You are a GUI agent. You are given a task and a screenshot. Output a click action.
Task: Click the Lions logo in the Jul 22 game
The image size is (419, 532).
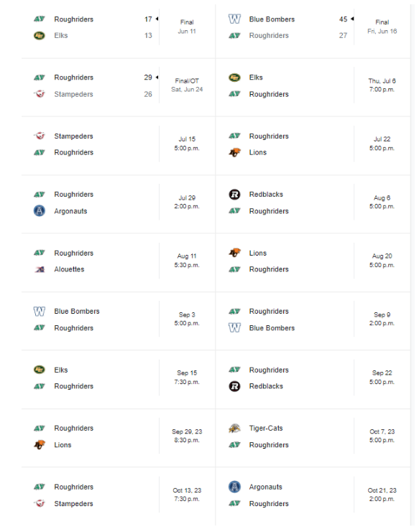pyautogui.click(x=234, y=152)
